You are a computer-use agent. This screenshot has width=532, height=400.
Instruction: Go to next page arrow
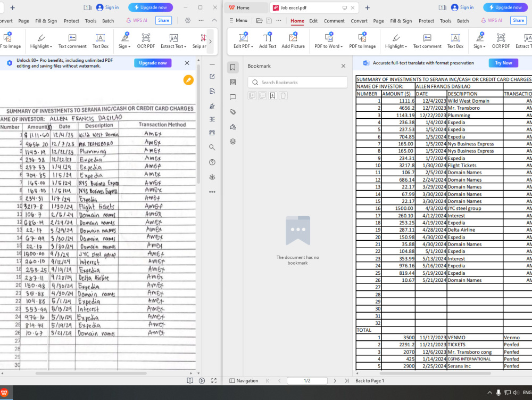tap(335, 381)
